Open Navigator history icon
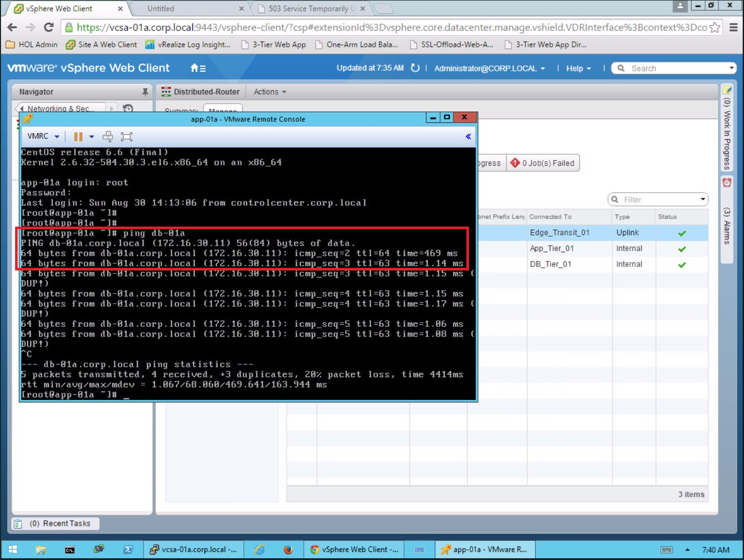The image size is (744, 560). 128,108
